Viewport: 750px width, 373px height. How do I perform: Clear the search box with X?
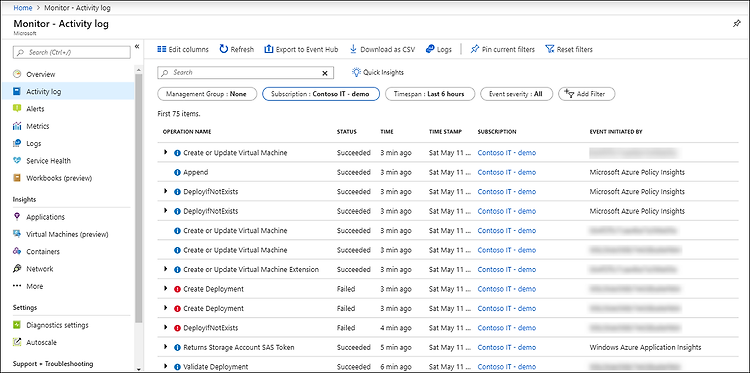coord(325,73)
